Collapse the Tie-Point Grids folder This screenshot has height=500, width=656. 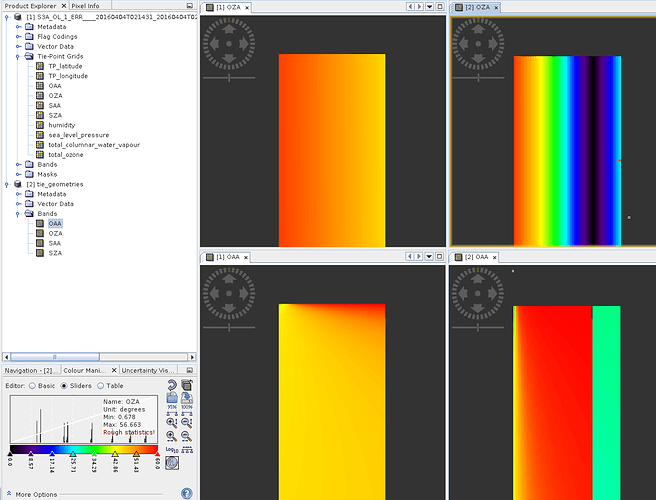click(18, 57)
